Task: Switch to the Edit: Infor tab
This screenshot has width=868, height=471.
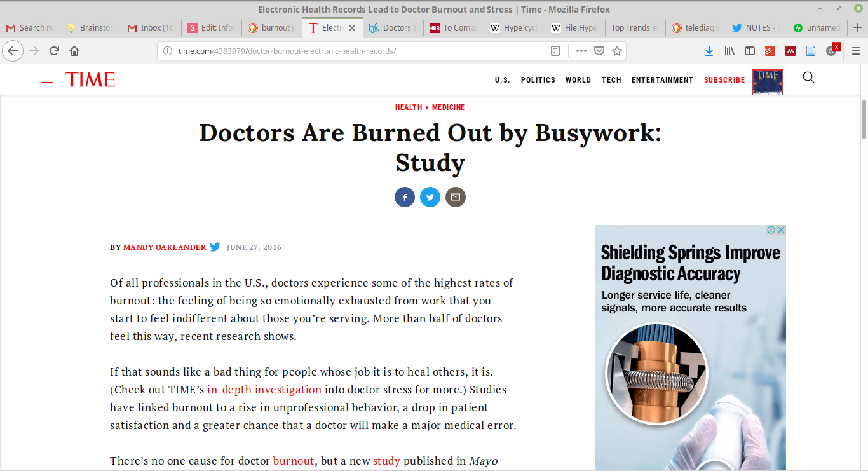Action: point(212,27)
